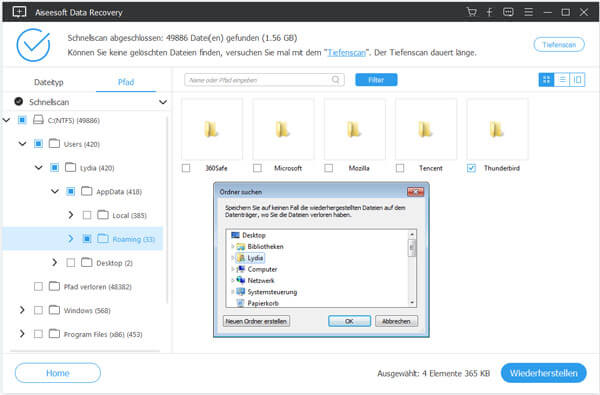Expand Bibliotheken in folder dialog

click(233, 246)
